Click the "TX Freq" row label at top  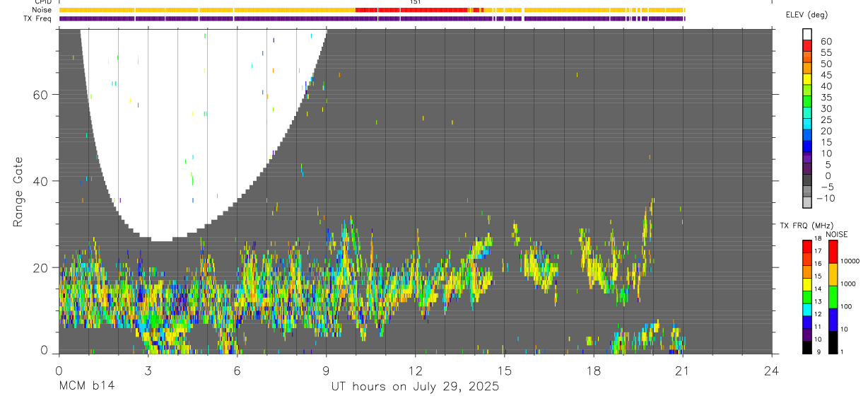(x=38, y=18)
